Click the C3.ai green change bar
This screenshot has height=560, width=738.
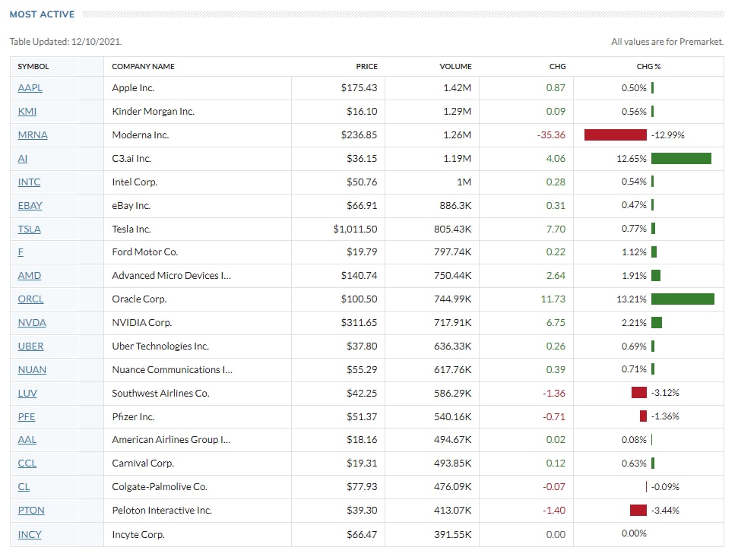point(682,159)
